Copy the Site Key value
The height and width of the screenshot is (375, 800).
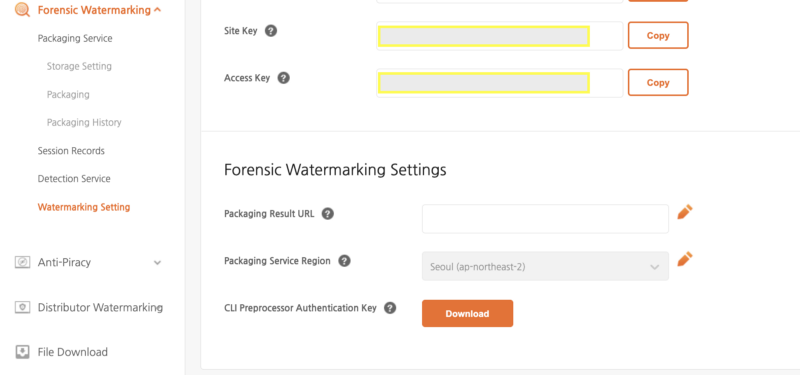(x=658, y=35)
